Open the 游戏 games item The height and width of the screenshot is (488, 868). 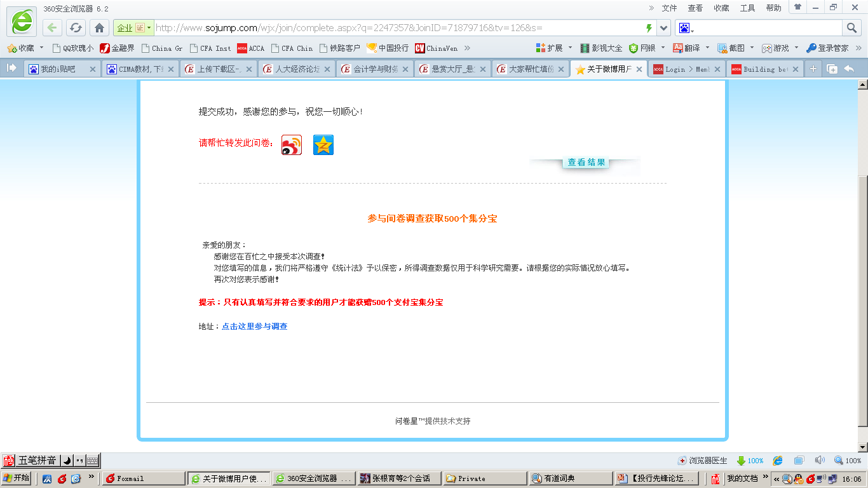pyautogui.click(x=776, y=48)
